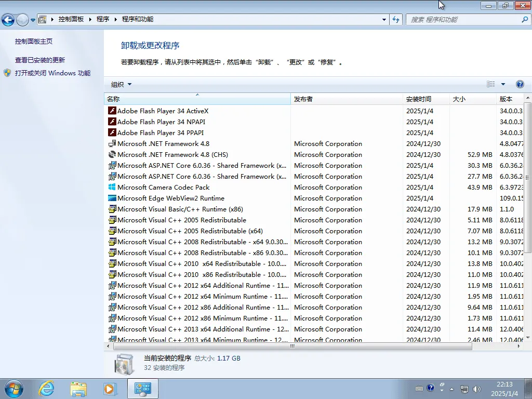Click the 52.9 MB size cell
This screenshot has height=399, width=532.
point(480,154)
